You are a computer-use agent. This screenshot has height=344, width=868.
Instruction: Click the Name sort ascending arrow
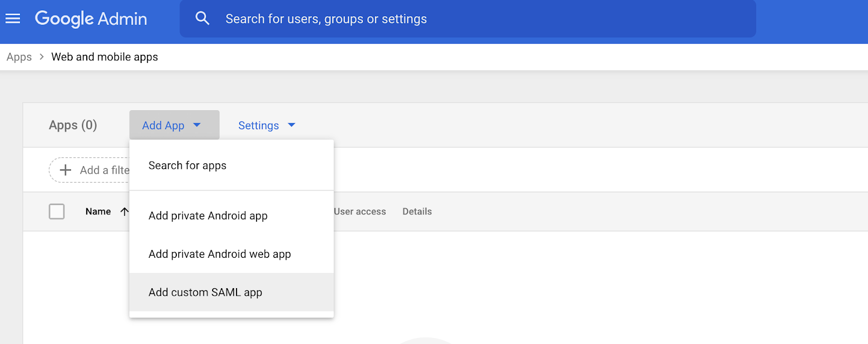click(124, 212)
